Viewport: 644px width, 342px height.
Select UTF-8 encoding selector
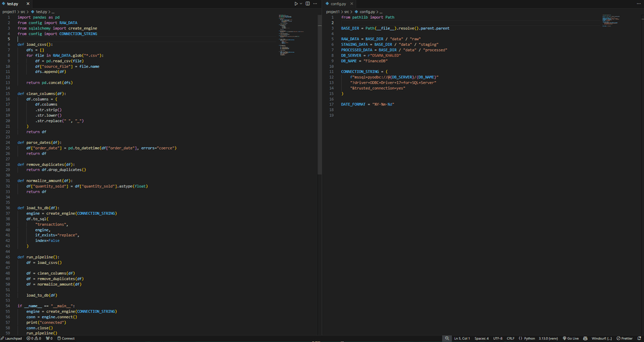click(x=497, y=338)
